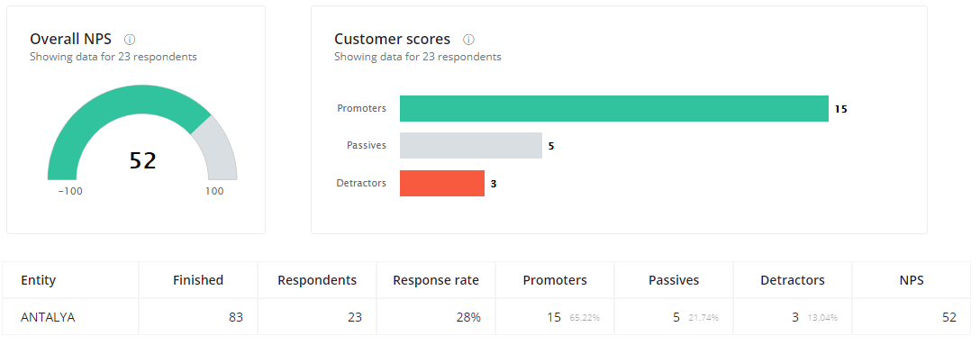
Task: Sort by Respondents column header
Action: click(x=317, y=280)
